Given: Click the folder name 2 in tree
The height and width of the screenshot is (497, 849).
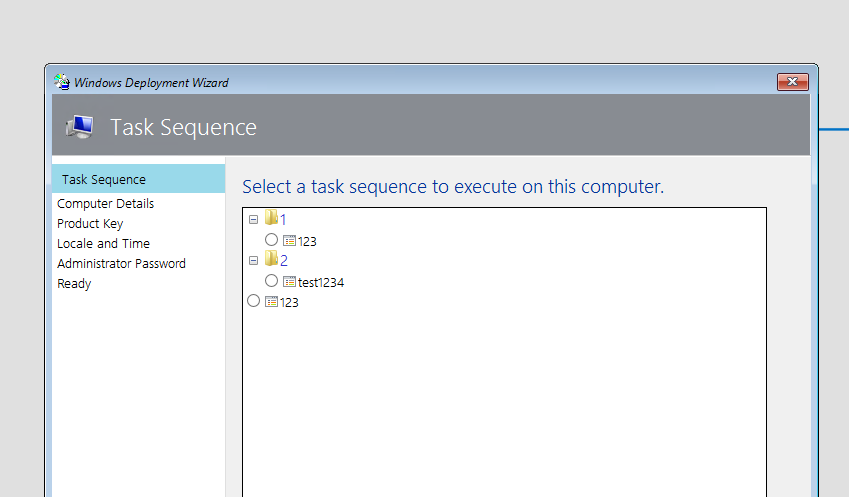Looking at the screenshot, I should click(284, 260).
